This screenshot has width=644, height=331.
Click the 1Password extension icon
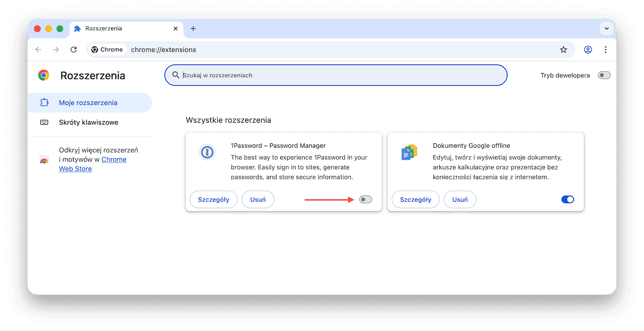(207, 153)
